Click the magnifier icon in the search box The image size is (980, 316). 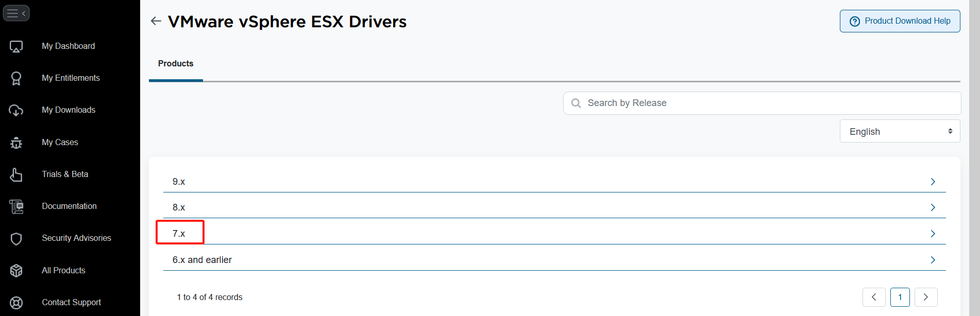[576, 103]
